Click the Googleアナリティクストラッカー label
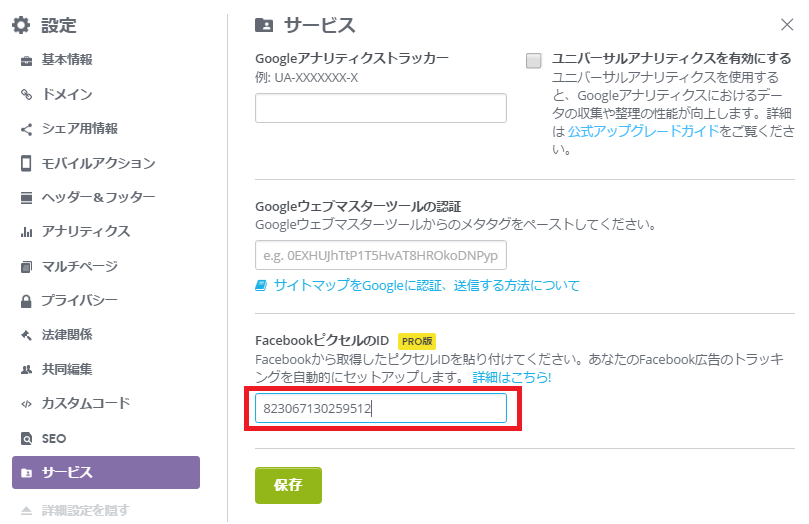This screenshot has height=524, width=809. click(x=352, y=58)
